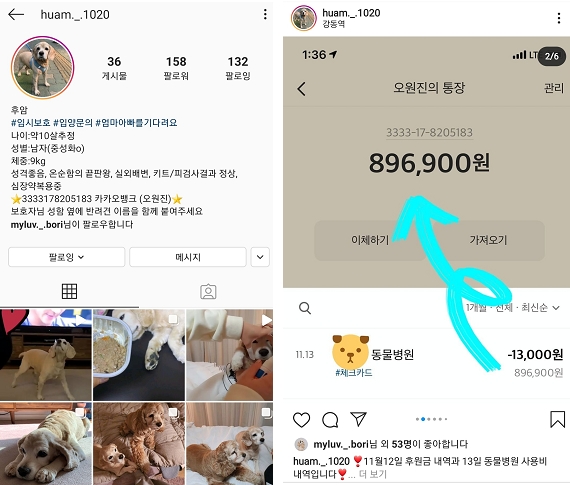Tap the back arrow beside huam._.1020
This screenshot has height=485, width=570.
(16, 15)
